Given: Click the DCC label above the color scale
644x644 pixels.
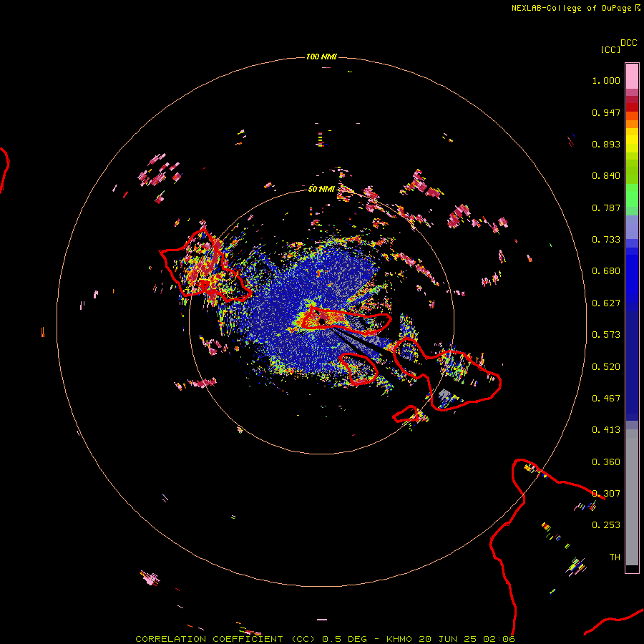Looking at the screenshot, I should point(629,43).
